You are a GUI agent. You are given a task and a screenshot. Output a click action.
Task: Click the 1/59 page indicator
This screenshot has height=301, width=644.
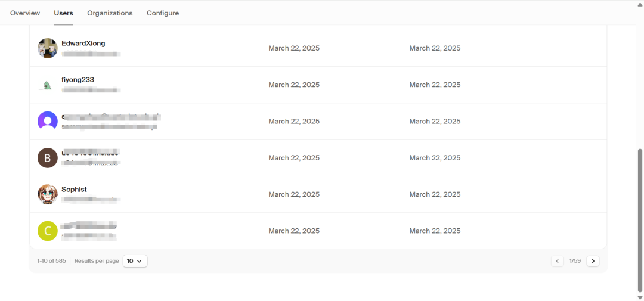point(575,261)
